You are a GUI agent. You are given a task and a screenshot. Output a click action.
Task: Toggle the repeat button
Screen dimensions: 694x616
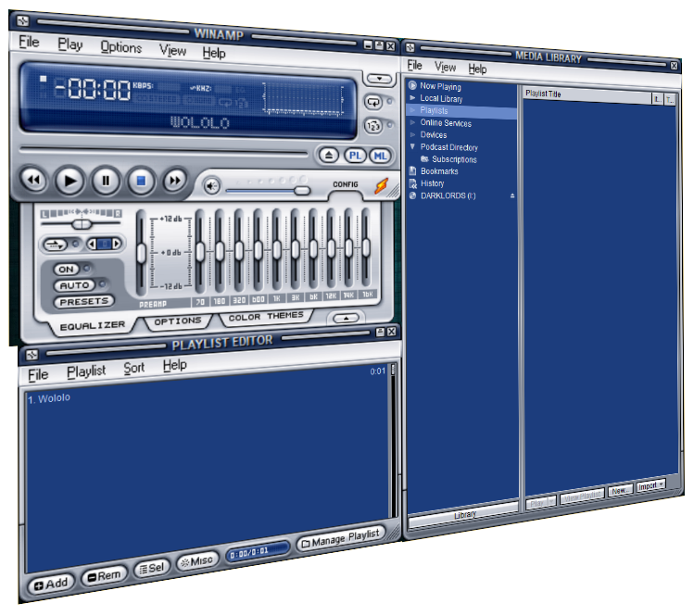point(374,102)
